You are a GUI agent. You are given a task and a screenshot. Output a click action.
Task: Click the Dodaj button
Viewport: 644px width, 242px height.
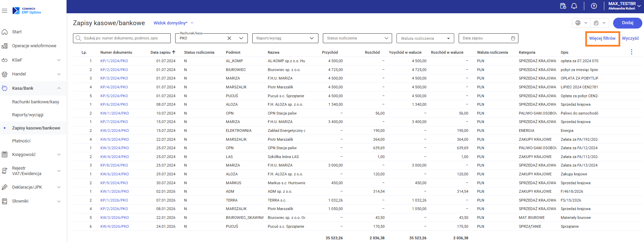point(627,23)
